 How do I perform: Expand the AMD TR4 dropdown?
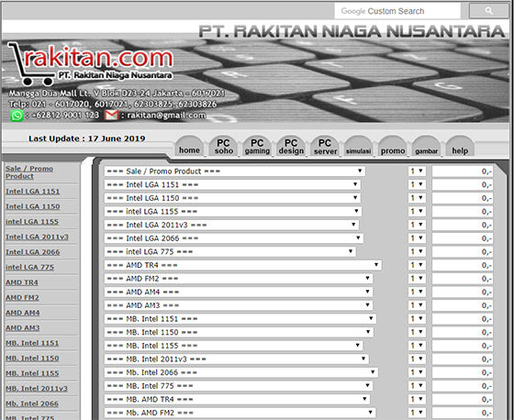pos(243,265)
